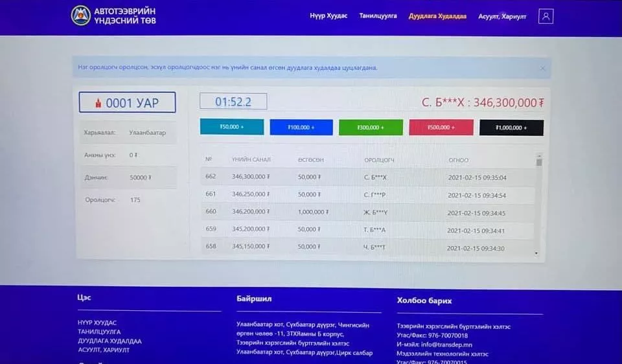
Task: Click the ҮНИЙН САНАЛ column header
Action: (251, 159)
